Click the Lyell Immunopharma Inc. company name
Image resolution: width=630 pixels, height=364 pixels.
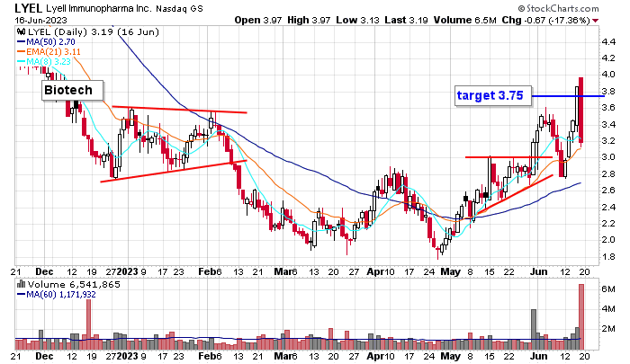coord(99,8)
